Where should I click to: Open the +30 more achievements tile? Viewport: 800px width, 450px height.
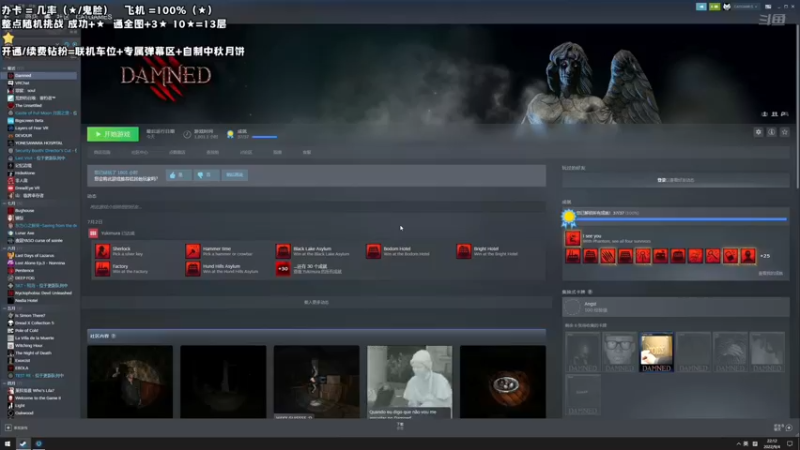(x=283, y=268)
